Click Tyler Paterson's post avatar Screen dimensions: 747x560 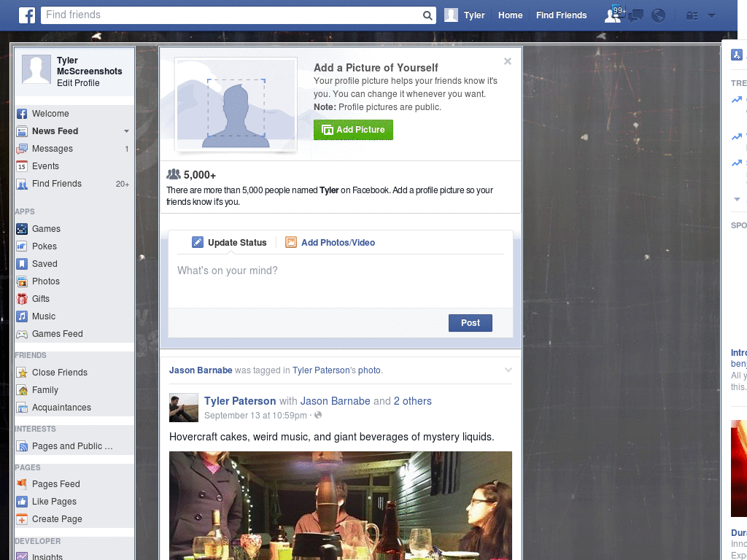(x=184, y=408)
